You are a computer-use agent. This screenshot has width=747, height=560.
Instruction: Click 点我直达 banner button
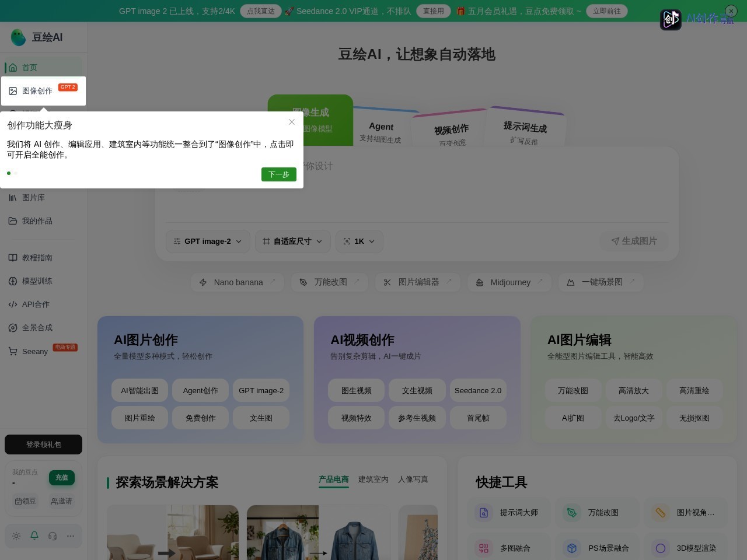[x=261, y=11]
